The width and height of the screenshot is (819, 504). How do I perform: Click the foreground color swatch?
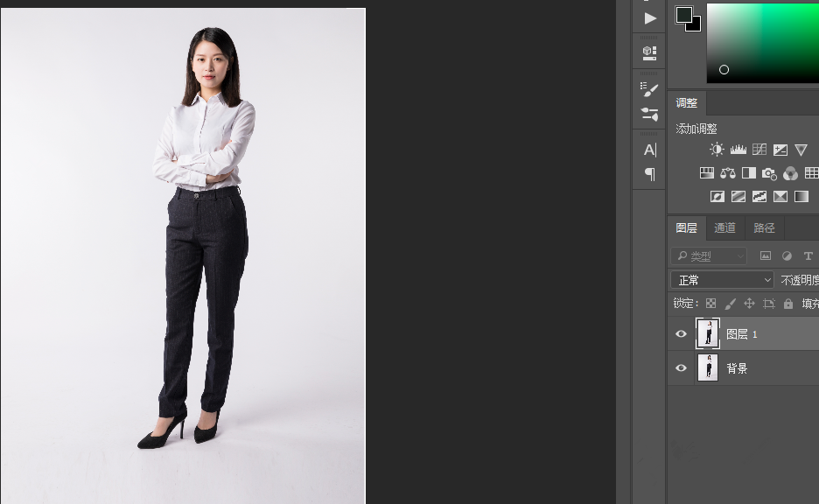(683, 15)
